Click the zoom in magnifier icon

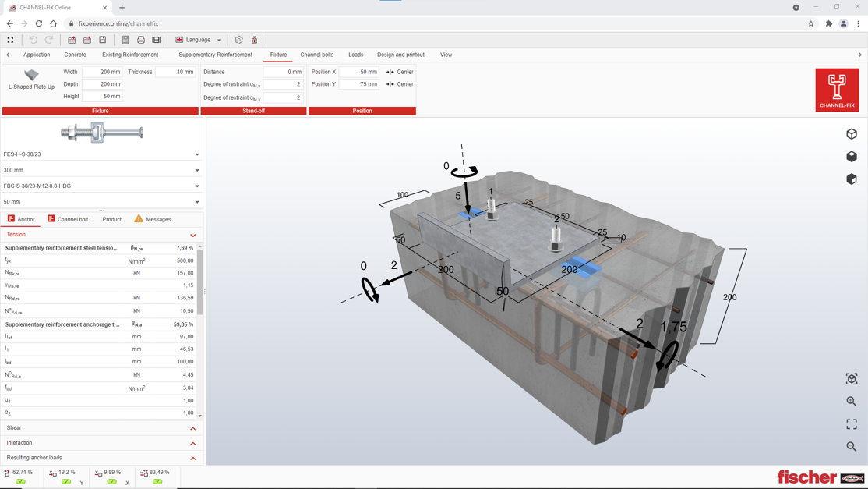coord(851,402)
